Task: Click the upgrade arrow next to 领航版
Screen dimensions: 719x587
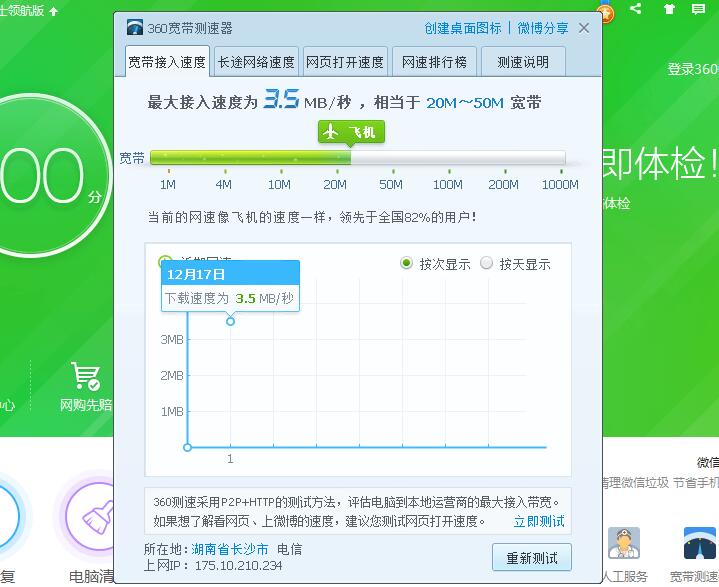Action: tap(54, 11)
